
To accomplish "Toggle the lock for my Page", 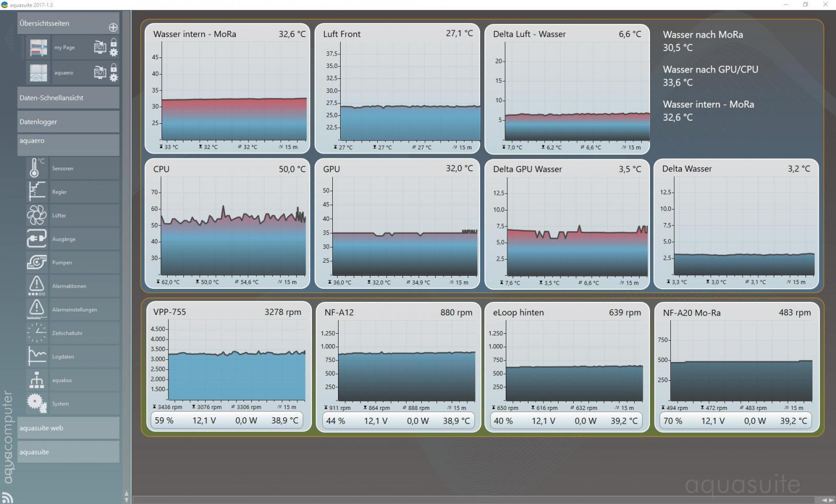I will coord(113,42).
